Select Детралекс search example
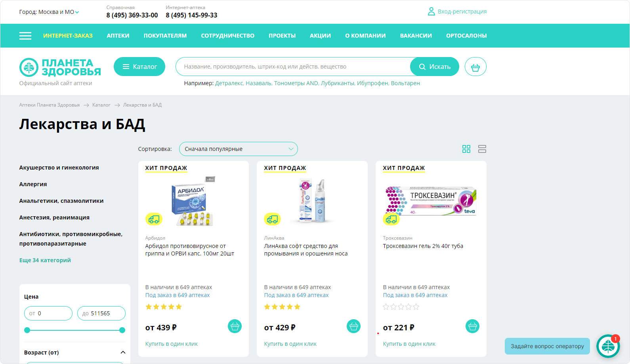 (229, 83)
